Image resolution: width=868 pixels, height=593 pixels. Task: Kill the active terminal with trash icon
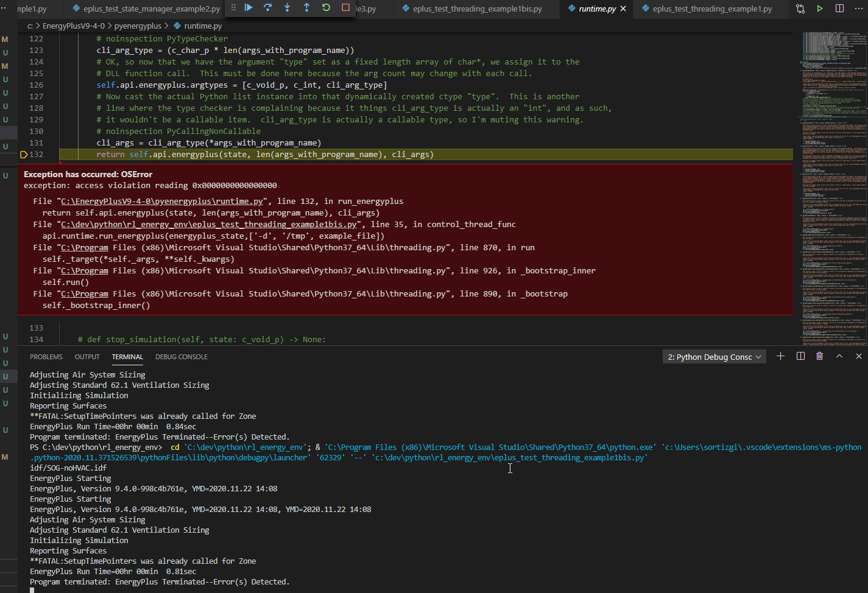[x=820, y=356]
